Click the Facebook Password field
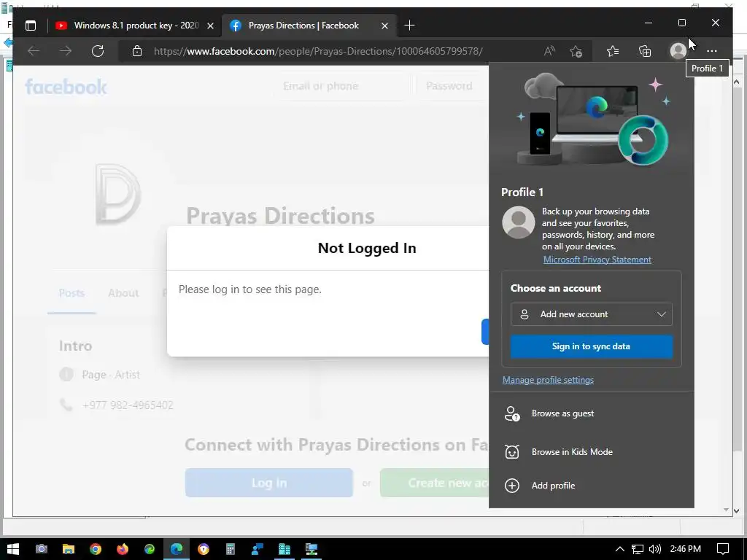The width and height of the screenshot is (747, 560). 452,86
